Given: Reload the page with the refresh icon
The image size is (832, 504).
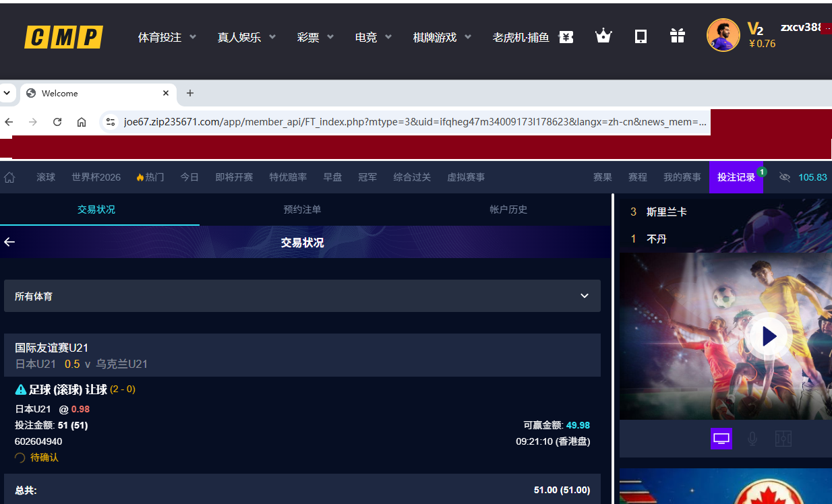Looking at the screenshot, I should pos(57,122).
